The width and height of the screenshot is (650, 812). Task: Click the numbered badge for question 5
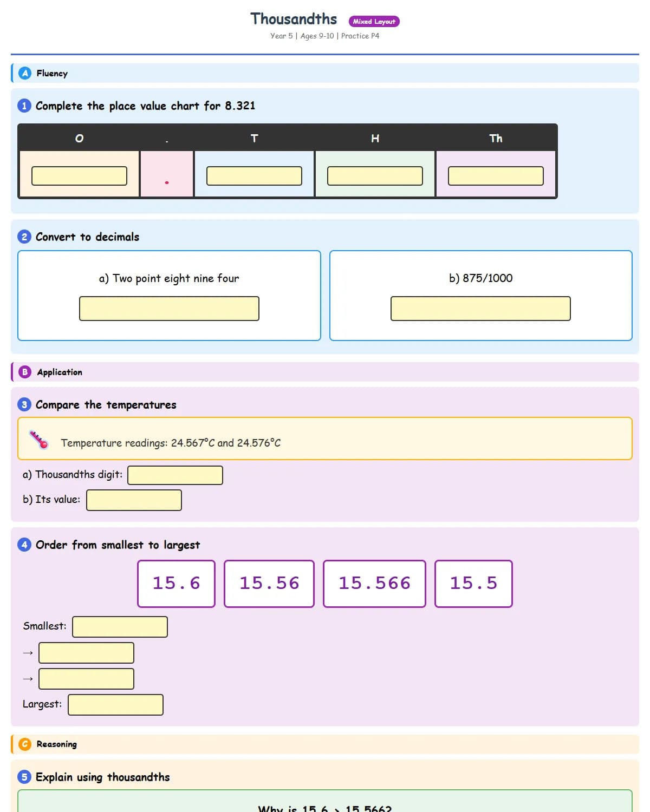[x=24, y=777]
